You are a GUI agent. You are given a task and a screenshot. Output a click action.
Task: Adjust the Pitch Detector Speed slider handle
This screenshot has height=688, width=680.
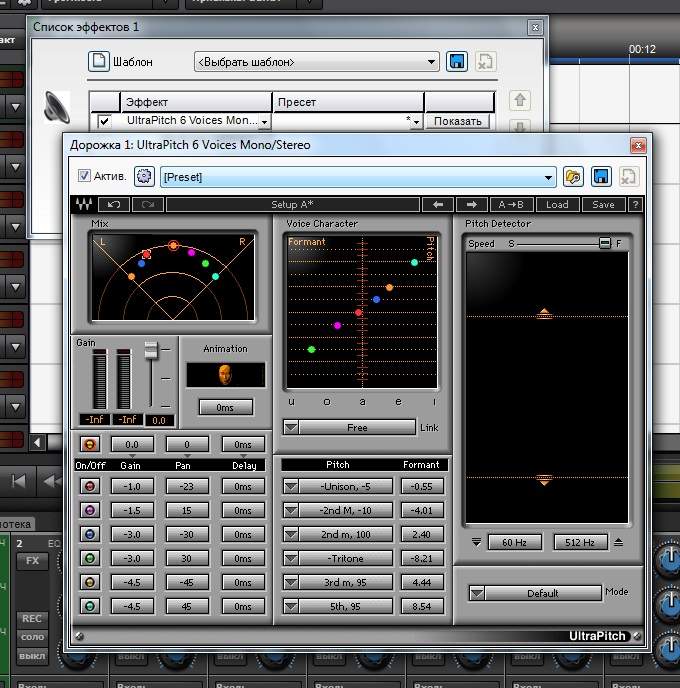605,243
